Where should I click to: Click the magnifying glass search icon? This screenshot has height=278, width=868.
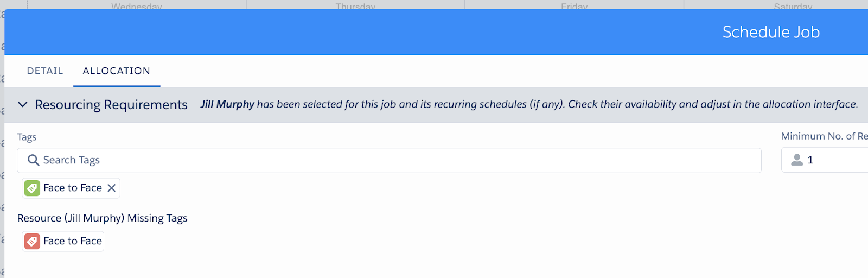pos(33,160)
